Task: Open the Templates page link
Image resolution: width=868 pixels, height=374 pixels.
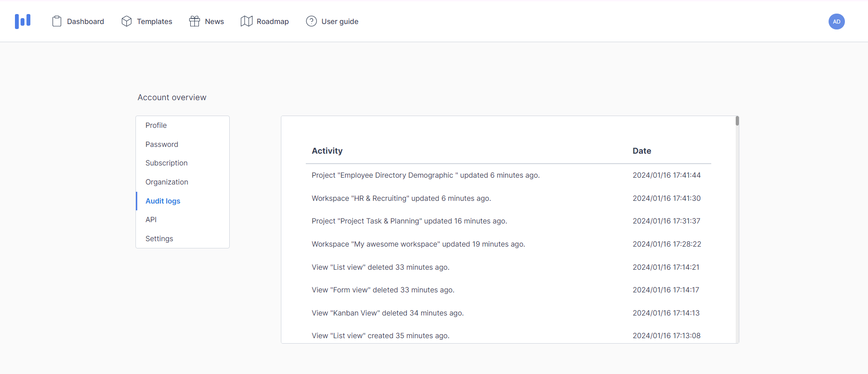Action: coord(154,21)
